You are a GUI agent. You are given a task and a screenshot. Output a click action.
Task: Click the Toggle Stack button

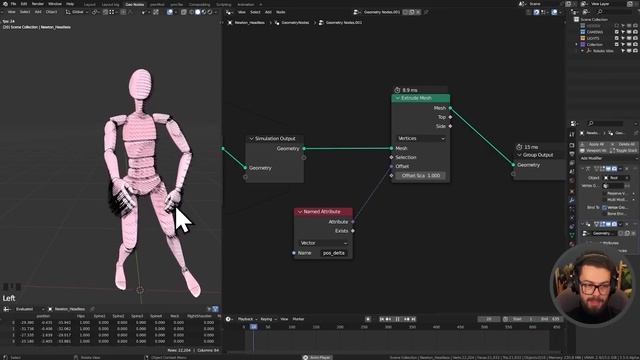tap(624, 151)
